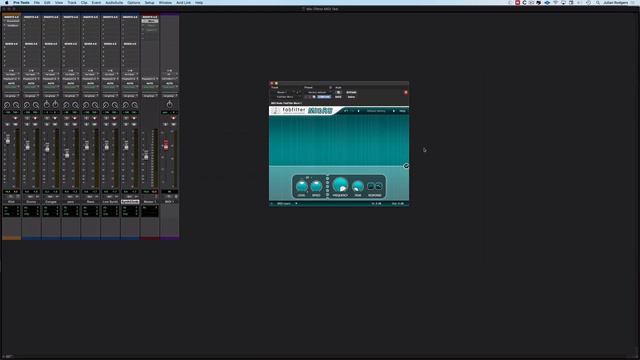Click the left pan knob on Bass
Screen dimensions: 640x360
click(x=86, y=105)
